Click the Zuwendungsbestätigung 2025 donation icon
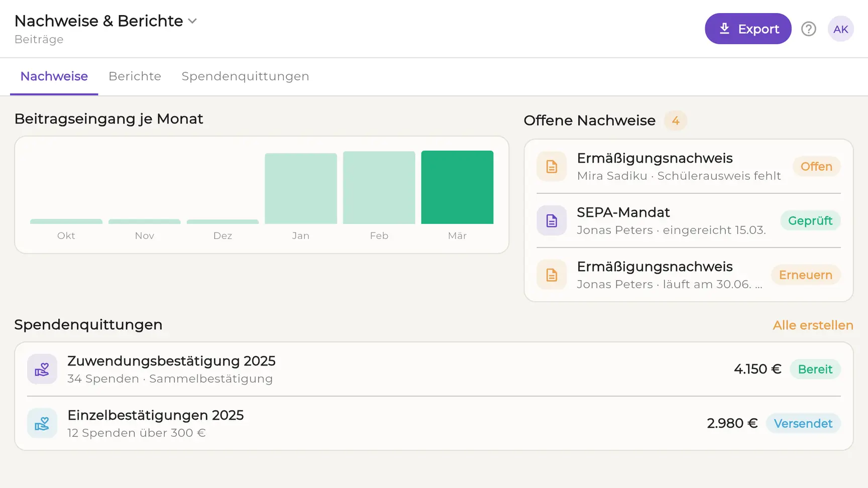The width and height of the screenshot is (868, 488). pyautogui.click(x=42, y=369)
